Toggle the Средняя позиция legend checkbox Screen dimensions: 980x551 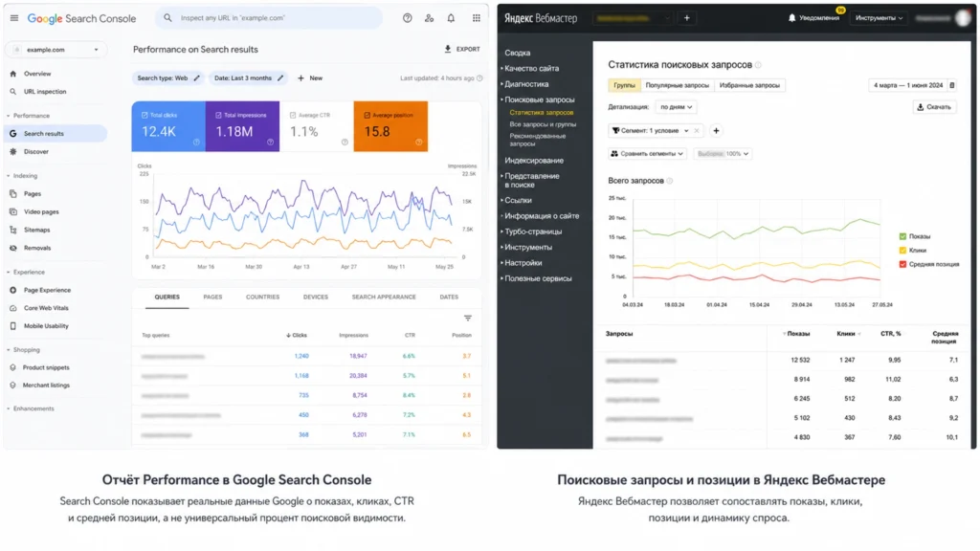tap(902, 264)
